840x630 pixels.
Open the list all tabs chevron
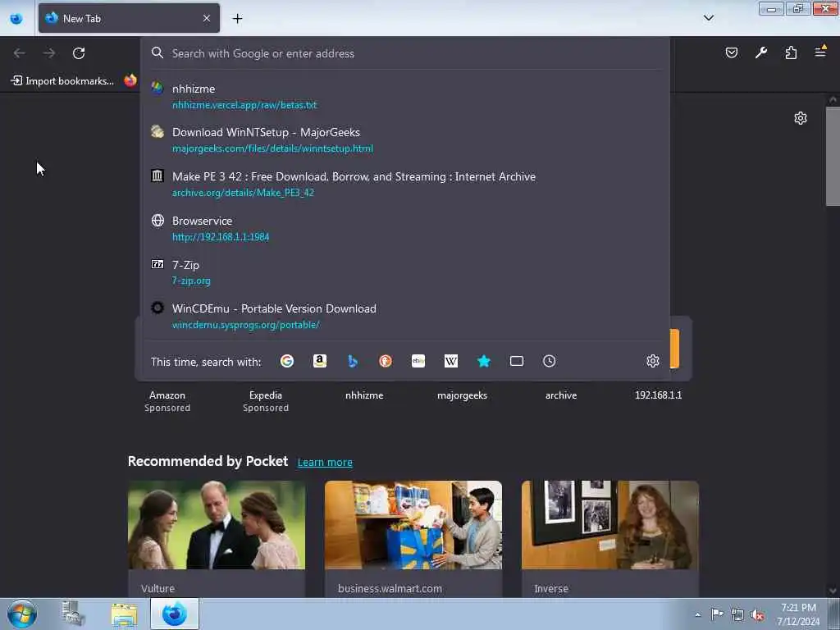(708, 18)
